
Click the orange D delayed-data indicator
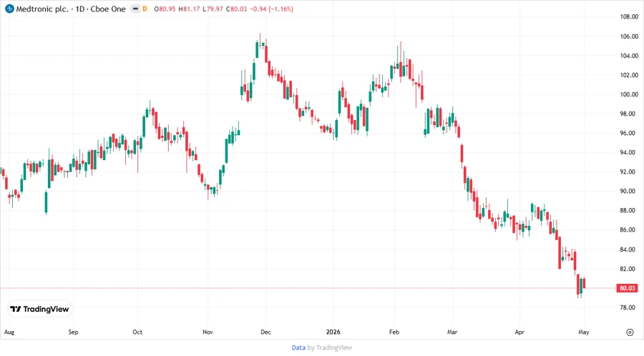point(145,9)
